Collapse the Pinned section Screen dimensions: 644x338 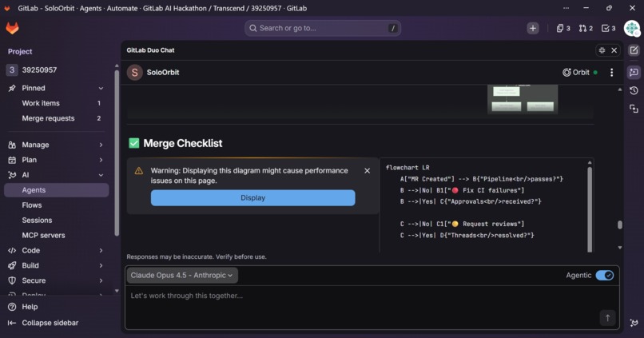click(x=101, y=88)
